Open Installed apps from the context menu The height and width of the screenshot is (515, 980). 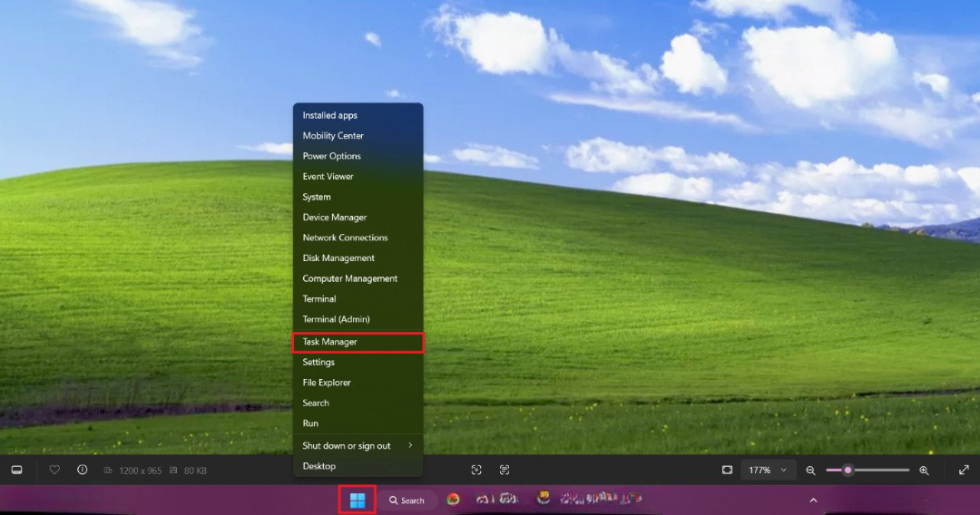358,115
